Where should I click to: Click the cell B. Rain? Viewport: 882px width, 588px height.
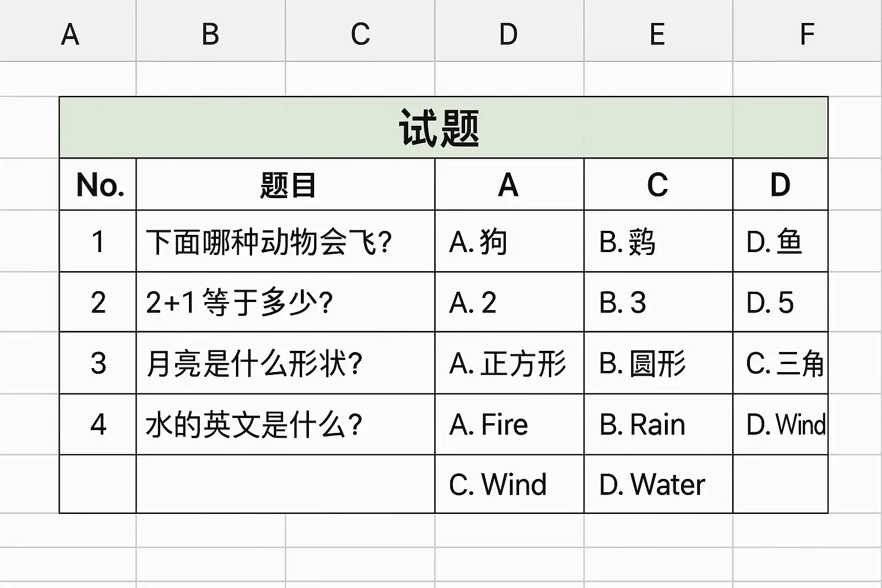(x=658, y=424)
